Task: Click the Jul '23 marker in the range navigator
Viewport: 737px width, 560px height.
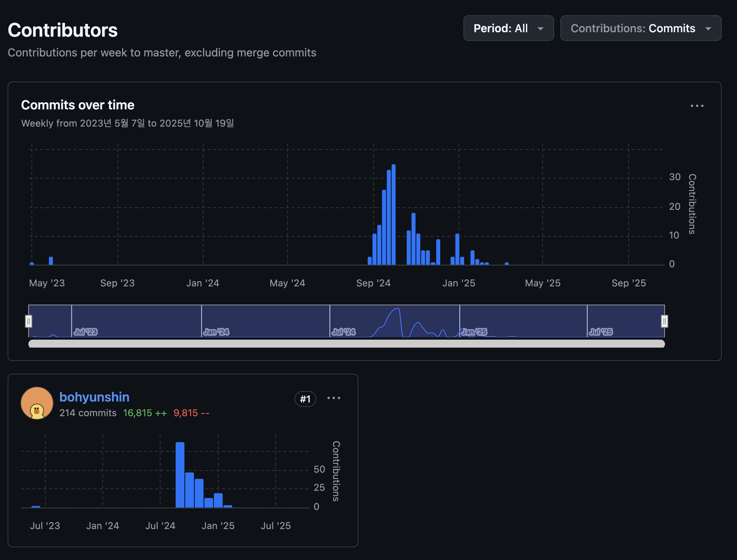Action: [86, 332]
